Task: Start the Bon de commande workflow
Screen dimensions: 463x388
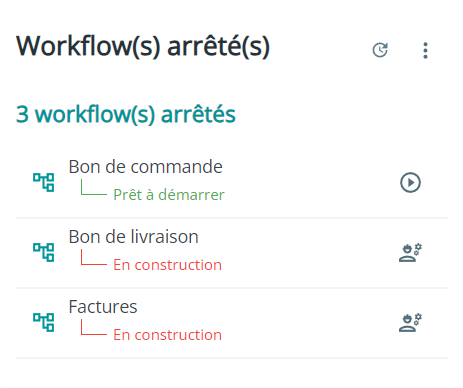Action: [410, 182]
